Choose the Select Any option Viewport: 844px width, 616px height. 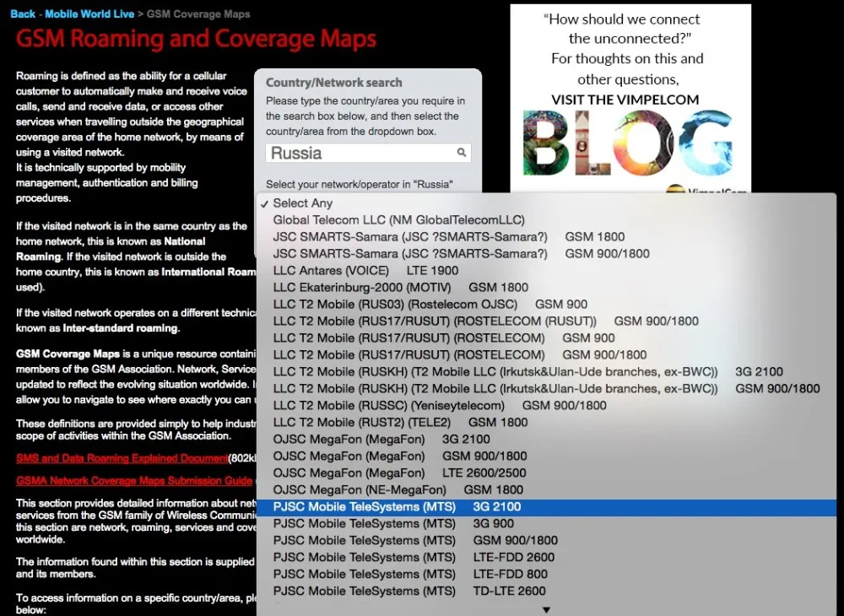tap(546, 203)
